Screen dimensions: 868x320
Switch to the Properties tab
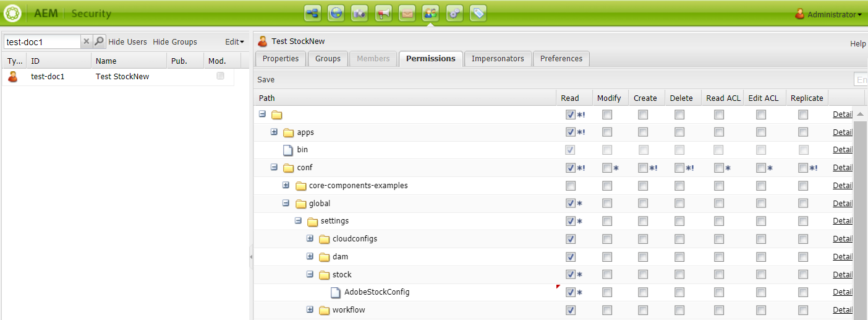tap(281, 59)
